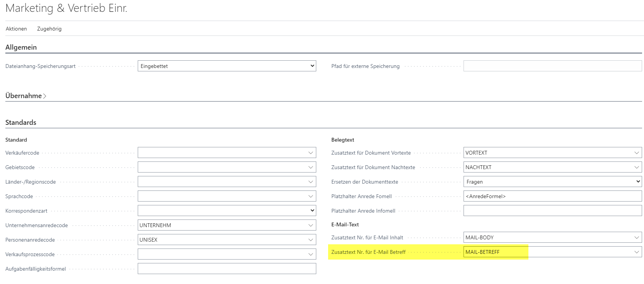Open the Zugehörig menu
This screenshot has width=644, height=284.
pyautogui.click(x=49, y=29)
